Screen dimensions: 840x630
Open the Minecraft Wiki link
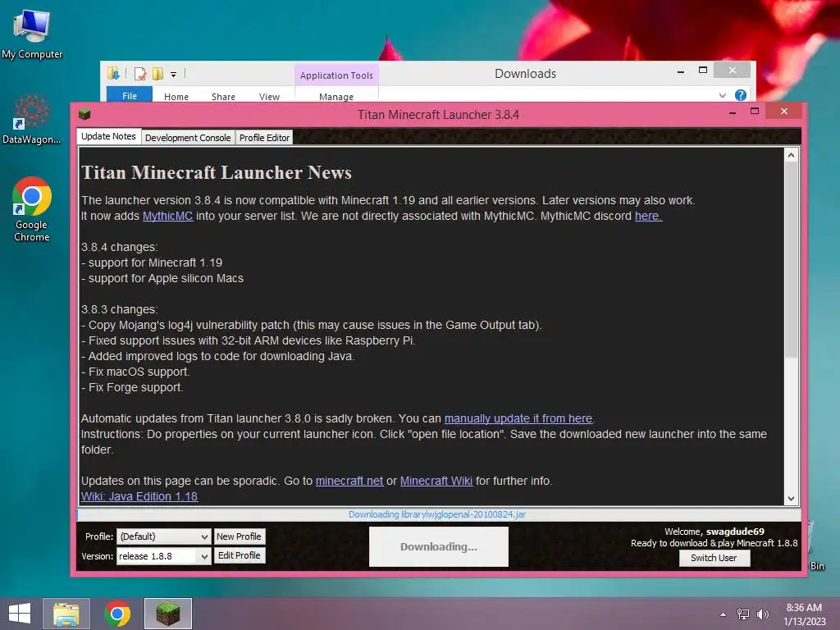pos(436,481)
